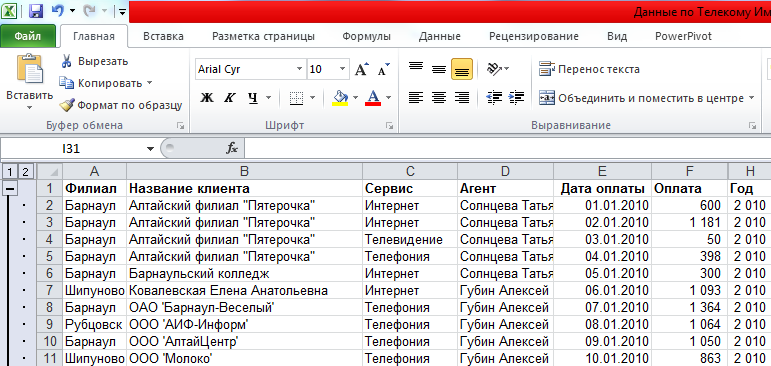Image resolution: width=771 pixels, height=366 pixels.
Task: Show outline level 1
Action: tap(10, 172)
